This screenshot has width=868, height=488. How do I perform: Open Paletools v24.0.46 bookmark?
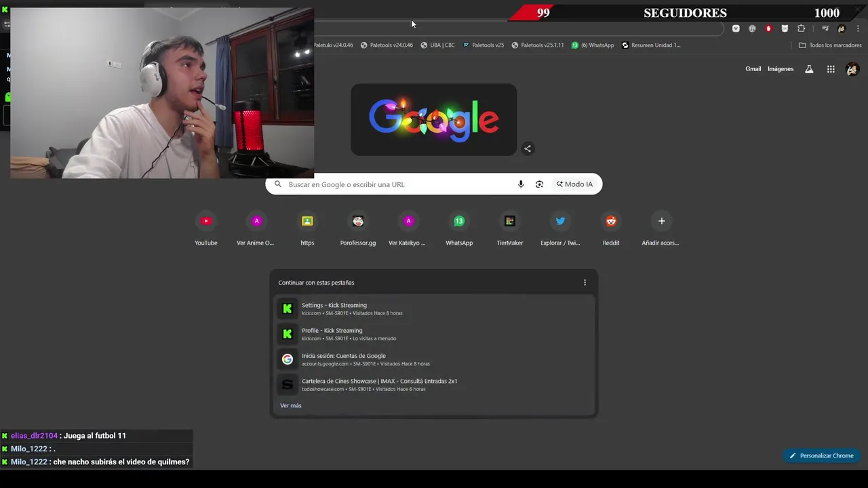387,45
